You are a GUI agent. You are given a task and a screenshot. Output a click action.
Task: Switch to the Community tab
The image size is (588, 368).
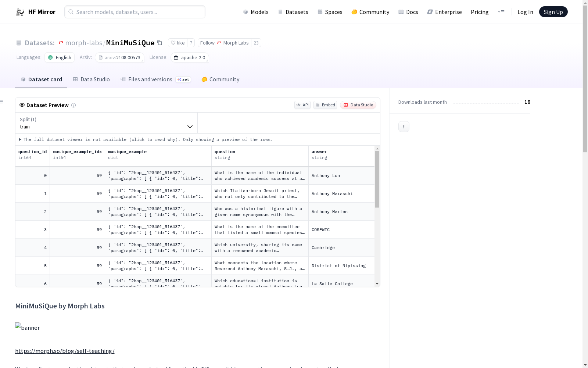pos(220,79)
